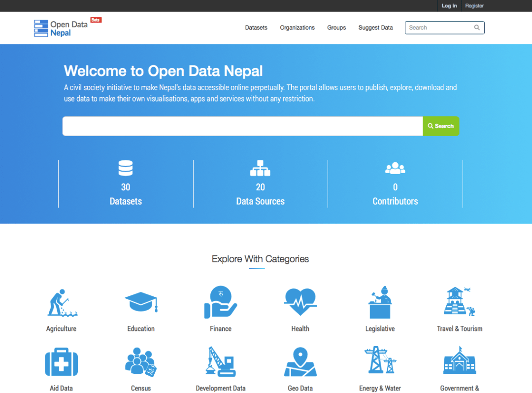Click the Datasets database stack icon
The width and height of the screenshot is (532, 393).
point(126,168)
